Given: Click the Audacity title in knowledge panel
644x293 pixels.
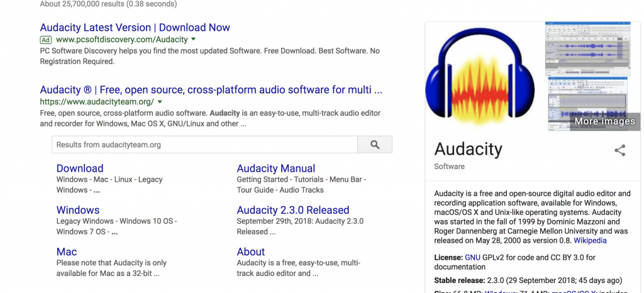Looking at the screenshot, I should point(468,150).
